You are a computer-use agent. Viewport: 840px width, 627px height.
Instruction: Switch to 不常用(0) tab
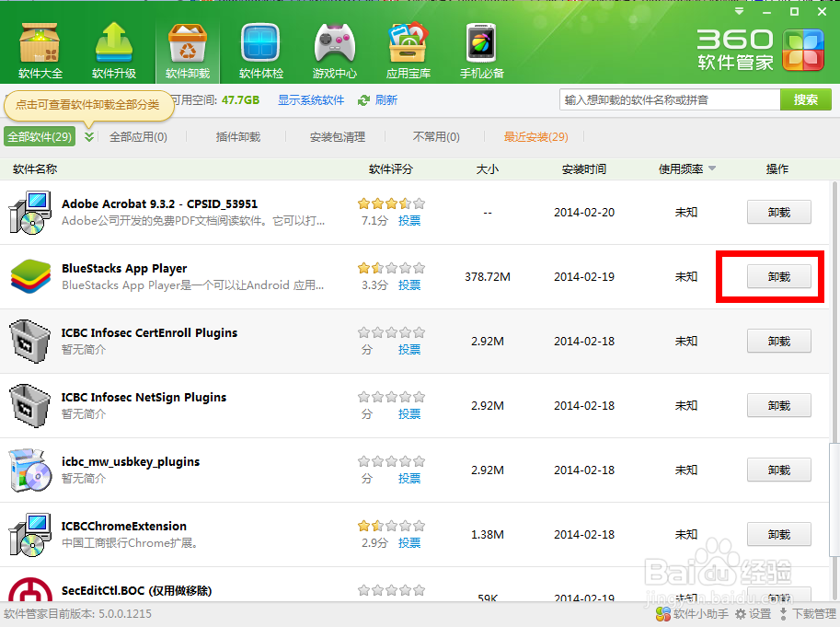click(436, 136)
